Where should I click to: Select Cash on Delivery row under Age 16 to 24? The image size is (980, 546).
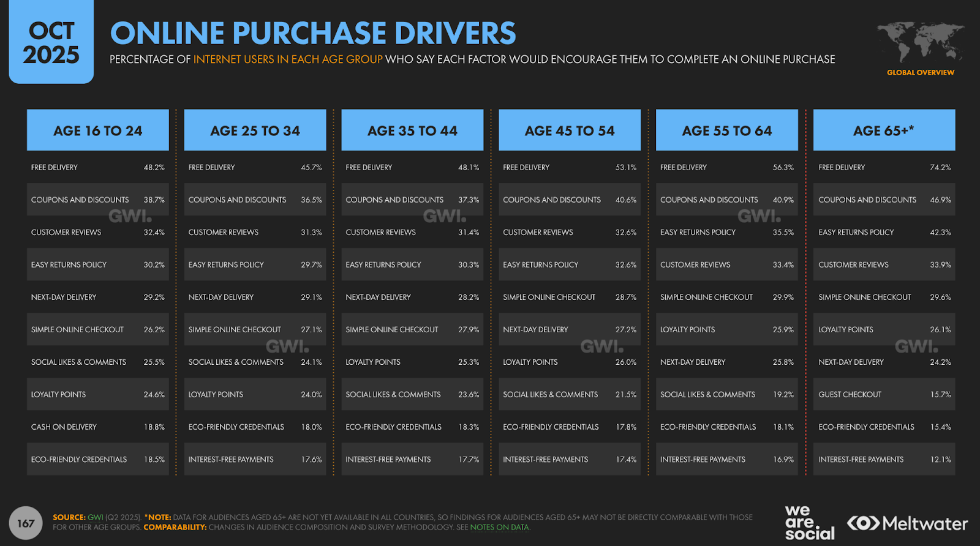pos(97,427)
